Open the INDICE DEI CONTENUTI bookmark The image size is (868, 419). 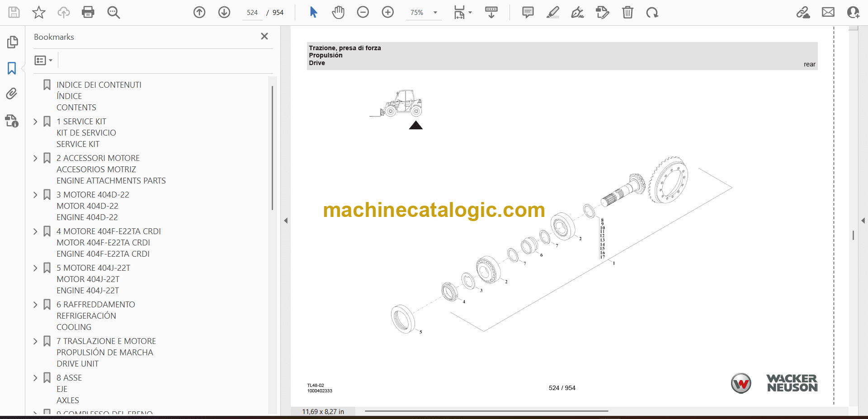click(99, 85)
